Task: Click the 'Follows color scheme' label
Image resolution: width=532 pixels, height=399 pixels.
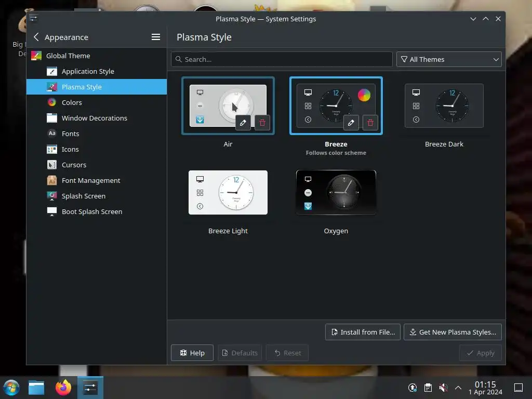Action: point(336,153)
